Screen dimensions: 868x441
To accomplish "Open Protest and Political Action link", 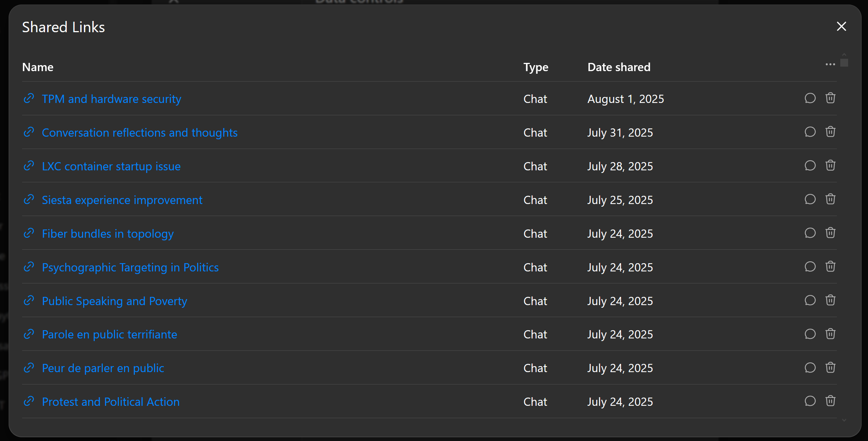I will tap(111, 402).
